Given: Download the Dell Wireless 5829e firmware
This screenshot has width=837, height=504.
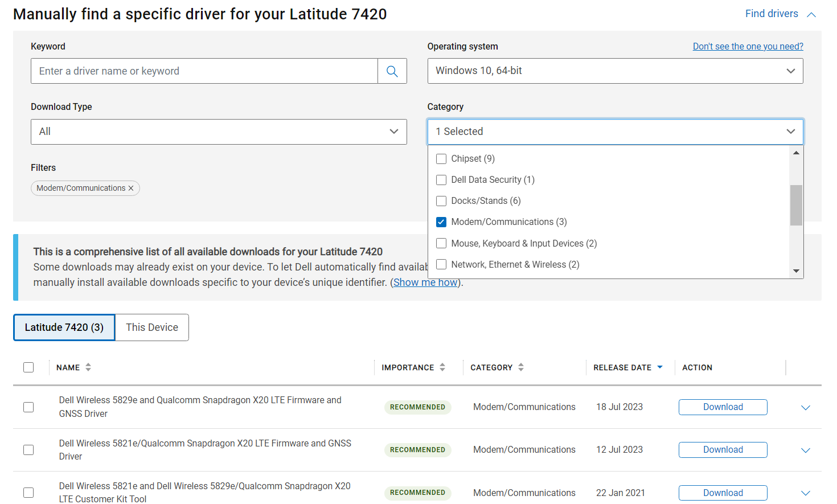Looking at the screenshot, I should 723,407.
